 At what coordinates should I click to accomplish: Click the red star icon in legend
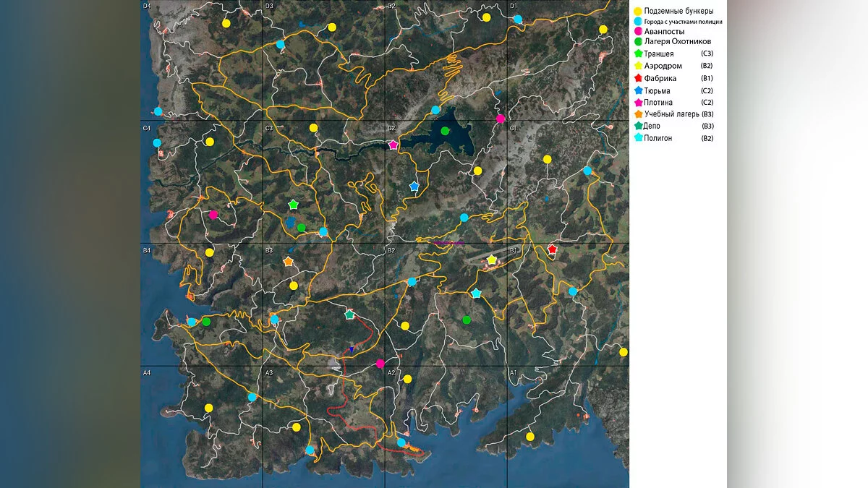[x=638, y=78]
